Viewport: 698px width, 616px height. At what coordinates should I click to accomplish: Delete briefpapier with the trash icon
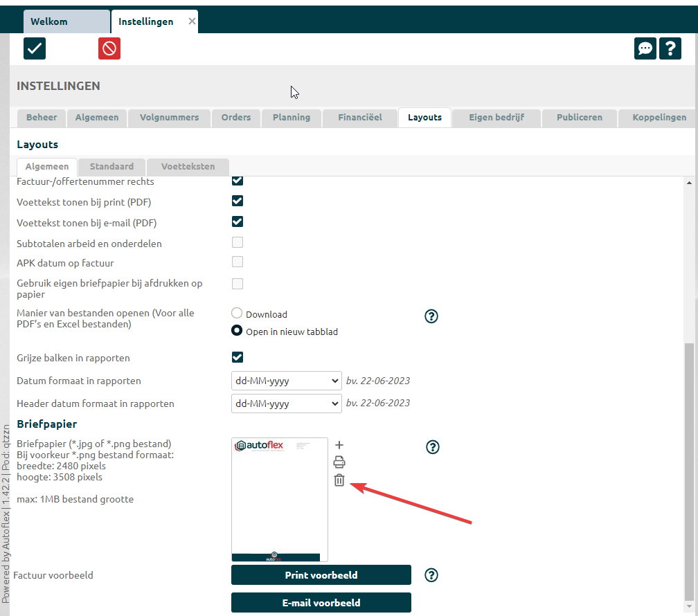[339, 480]
